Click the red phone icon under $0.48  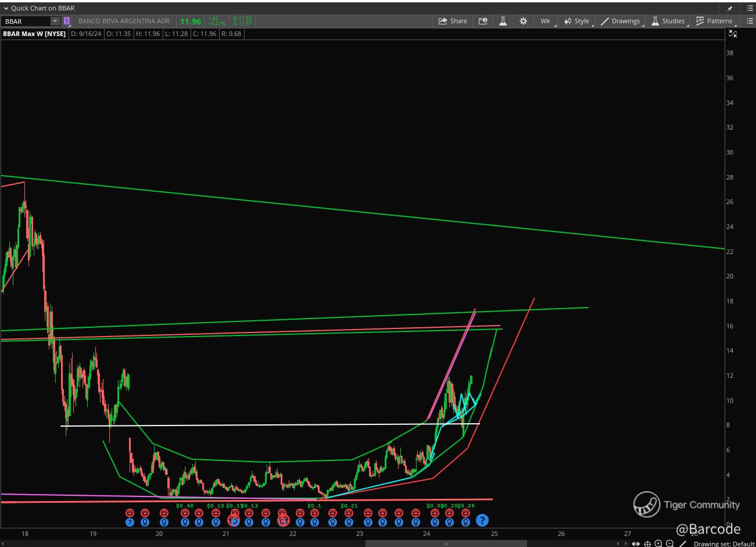(185, 513)
